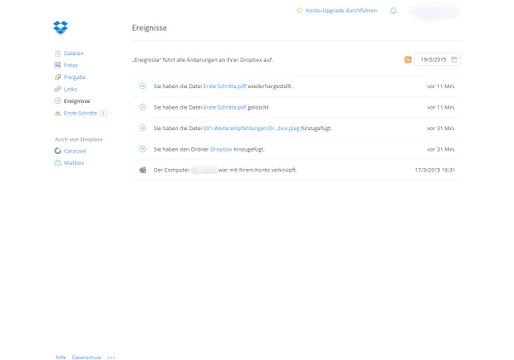Image resolution: width=514 pixels, height=360 pixels.
Task: Open the account name menu
Action: (435, 11)
